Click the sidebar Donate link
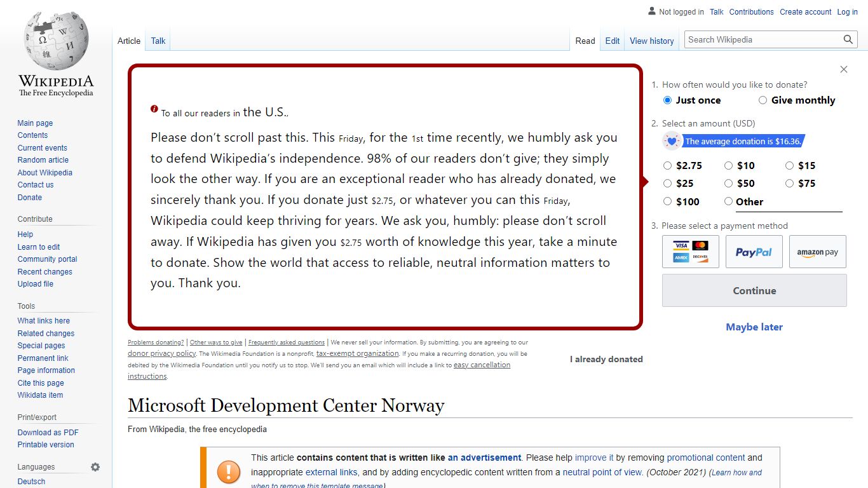Viewport: 868px width, 488px height. pyautogui.click(x=29, y=198)
